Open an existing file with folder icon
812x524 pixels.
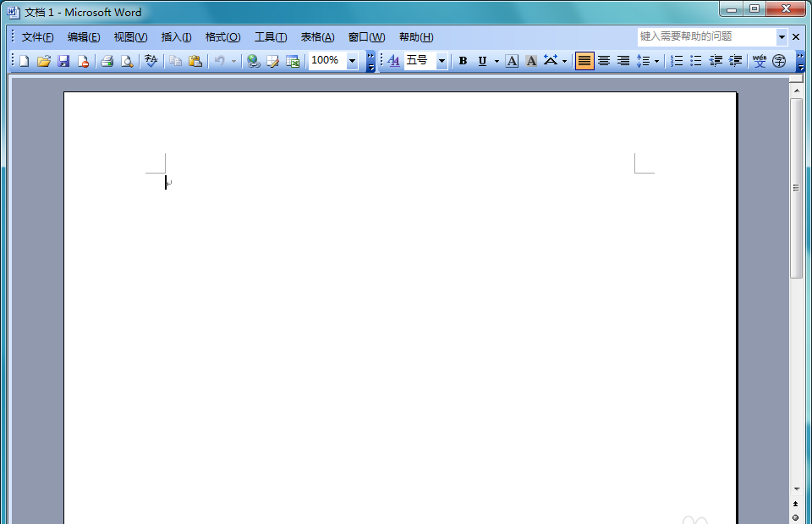[x=43, y=61]
